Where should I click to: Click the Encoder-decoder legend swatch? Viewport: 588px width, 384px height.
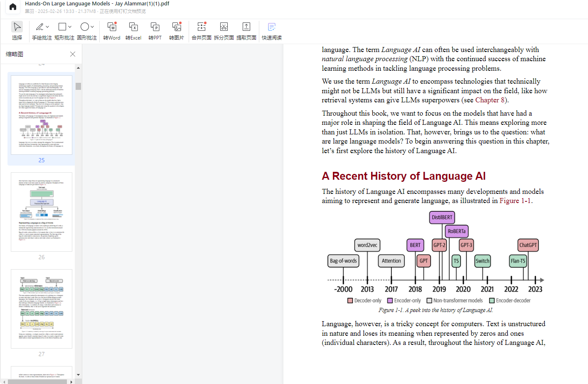pos(492,300)
